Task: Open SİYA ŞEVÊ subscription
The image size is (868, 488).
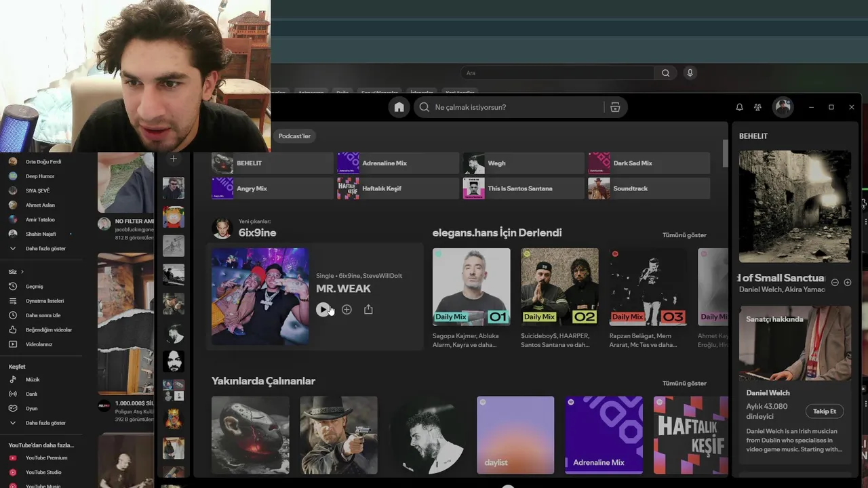Action: (39, 190)
